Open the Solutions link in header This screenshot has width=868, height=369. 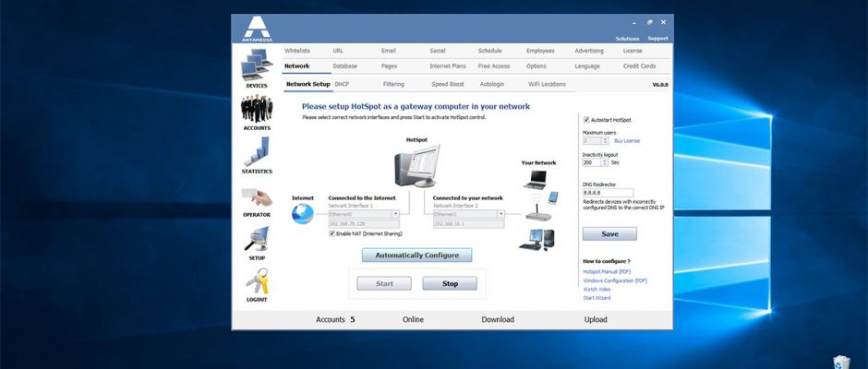tap(627, 39)
